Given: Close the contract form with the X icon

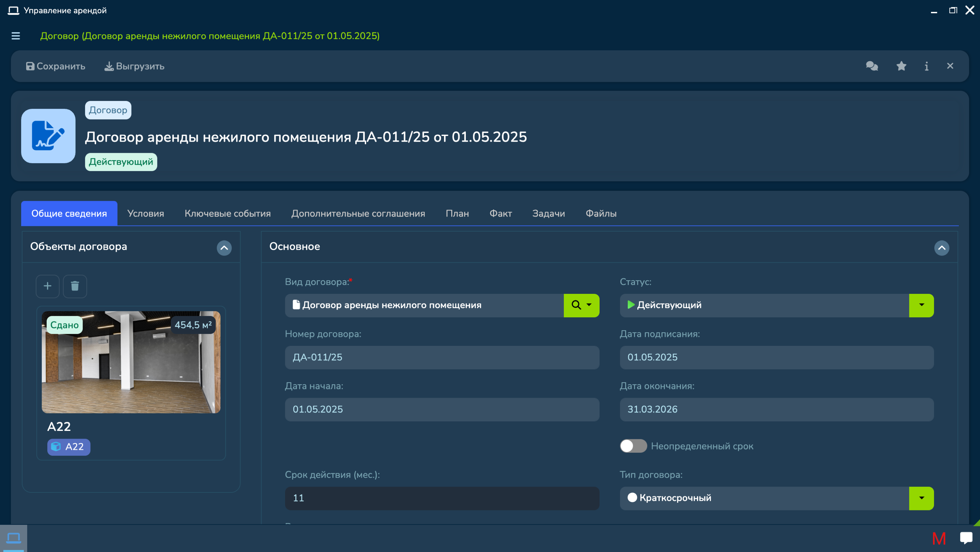Looking at the screenshot, I should [x=950, y=66].
